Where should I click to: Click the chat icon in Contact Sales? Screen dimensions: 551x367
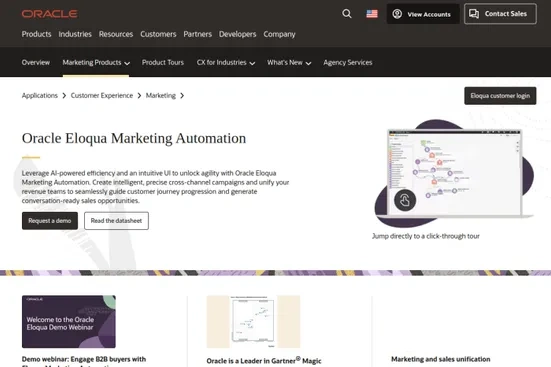click(474, 14)
